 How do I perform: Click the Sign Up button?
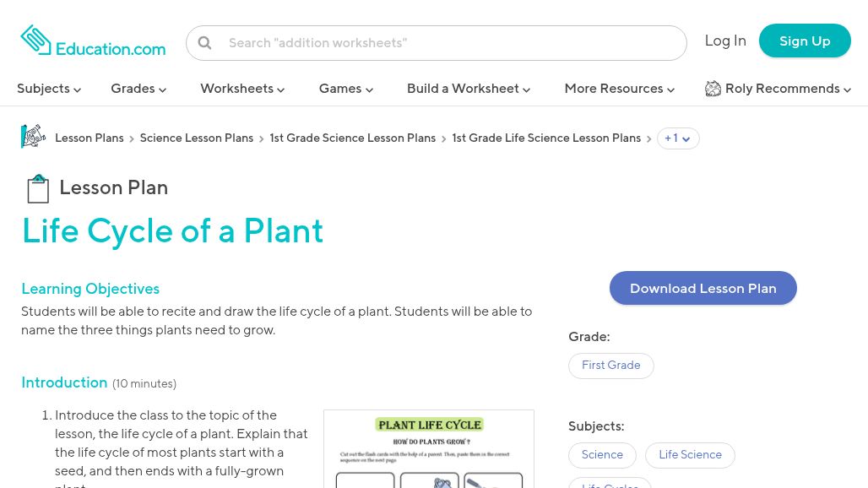click(x=805, y=41)
